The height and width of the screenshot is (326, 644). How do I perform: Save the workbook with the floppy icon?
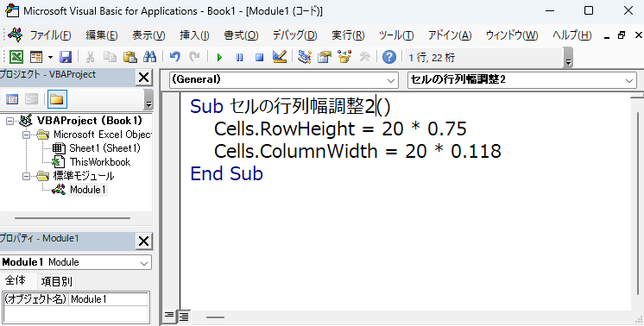pos(66,57)
